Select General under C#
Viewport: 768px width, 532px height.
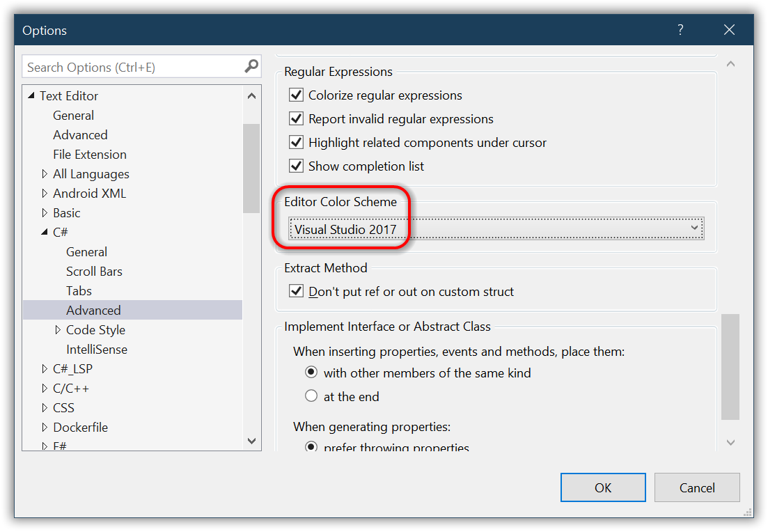coord(87,252)
